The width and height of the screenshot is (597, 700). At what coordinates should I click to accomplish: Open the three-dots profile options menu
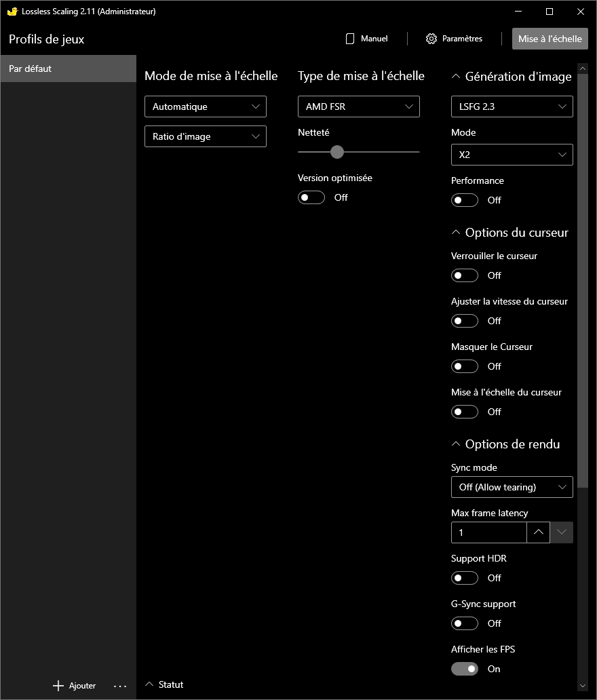[120, 686]
